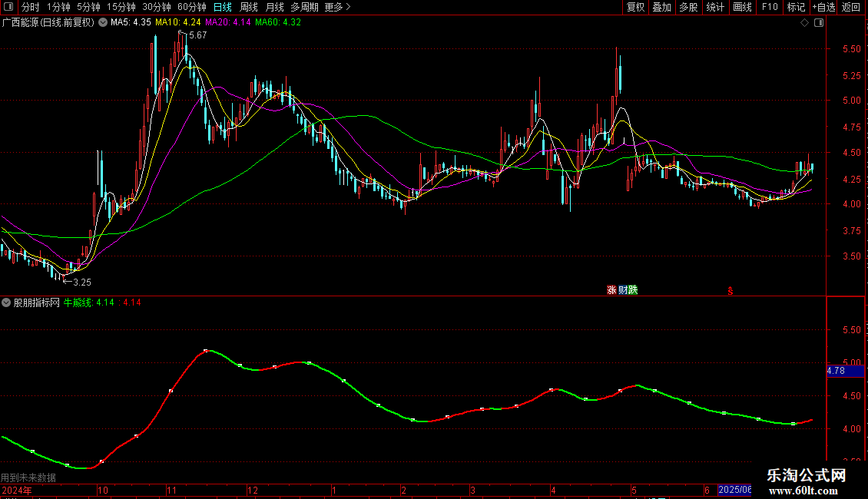Select the 15分钟 period tab
The height and width of the screenshot is (499, 868).
point(121,7)
